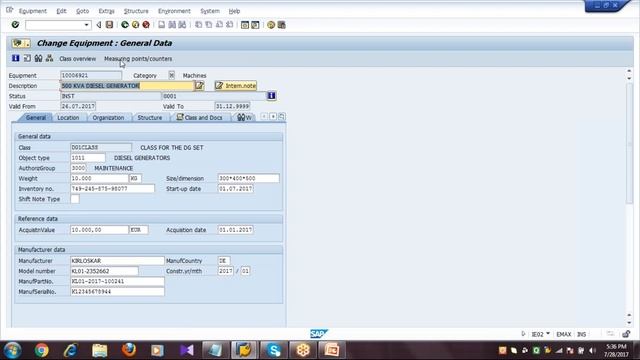Viewport: 640px width, 360px height.
Task: Click the Inventory no. field
Action: click(x=112, y=189)
